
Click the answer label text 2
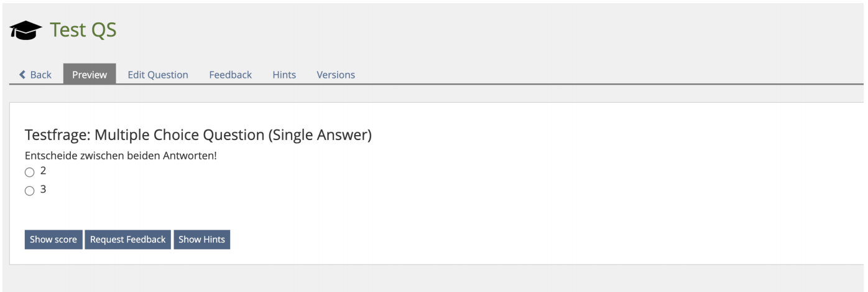43,171
